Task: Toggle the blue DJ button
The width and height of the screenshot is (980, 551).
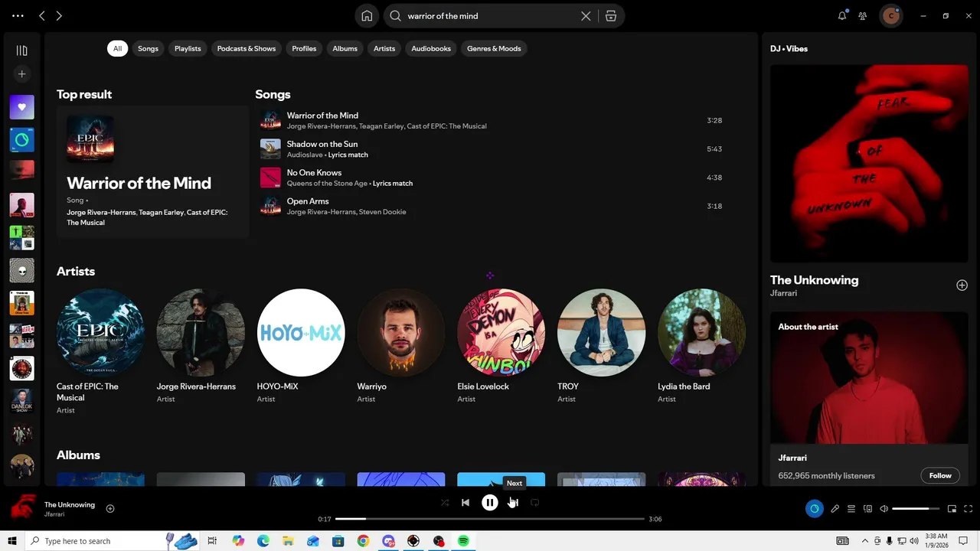Action: pos(814,509)
